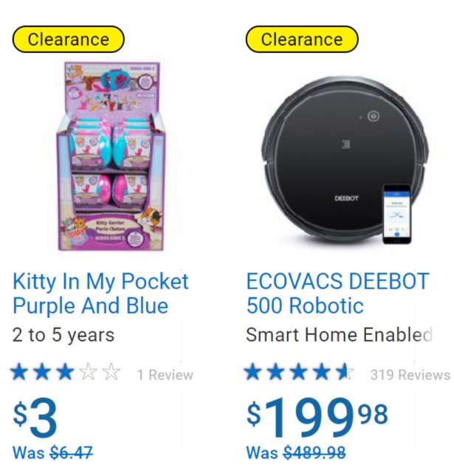Click the $199.98 price for DEEBOT
This screenshot has width=454, height=476.
[317, 418]
